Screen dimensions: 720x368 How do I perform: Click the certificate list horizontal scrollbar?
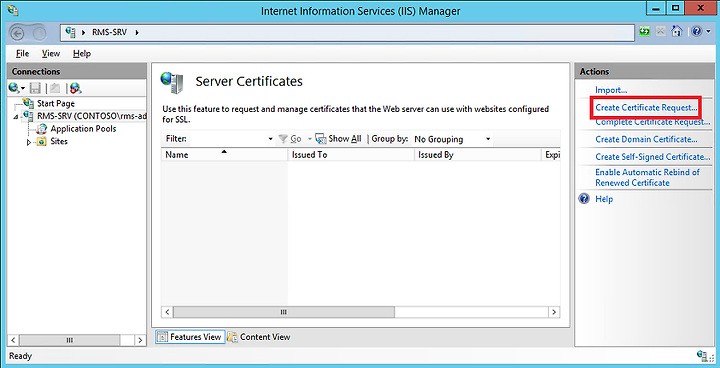click(360, 312)
